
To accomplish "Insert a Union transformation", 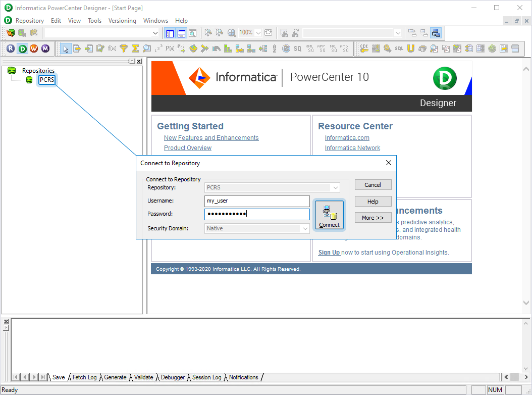I will 410,48.
